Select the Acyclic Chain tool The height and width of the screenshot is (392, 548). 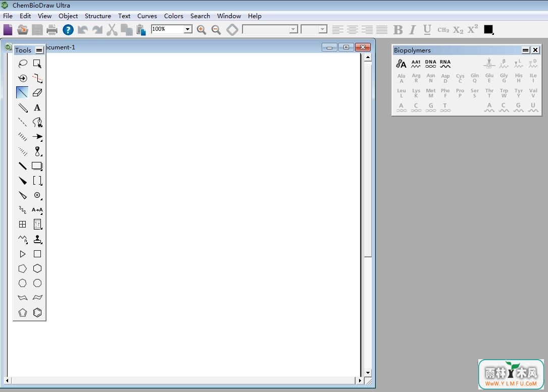pos(22,239)
